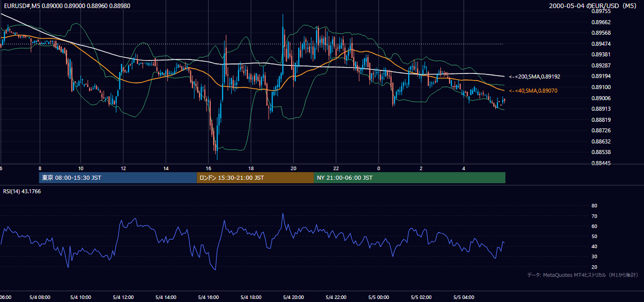
Task: Click the price axis value 0.89474
Action: 601,44
